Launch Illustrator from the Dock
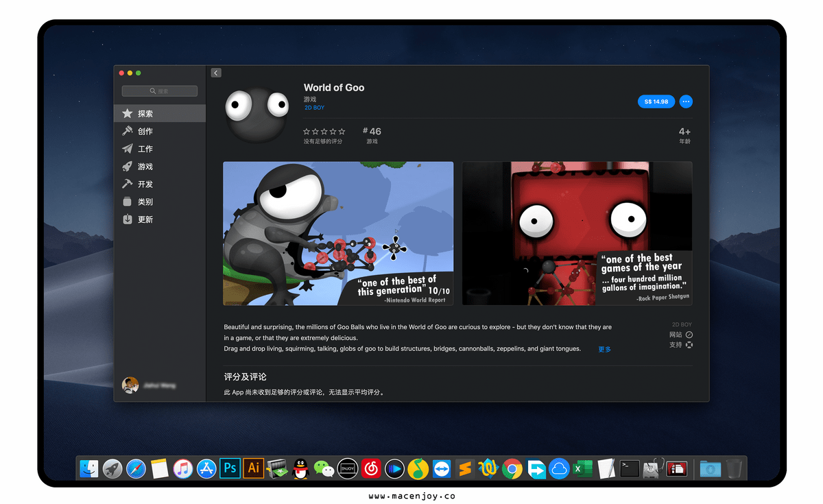 (x=254, y=468)
